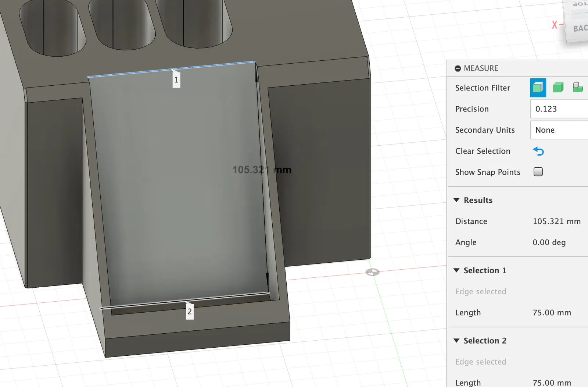The width and height of the screenshot is (588, 387).
Task: Enable the Show Snap Points checkbox
Action: click(x=538, y=172)
